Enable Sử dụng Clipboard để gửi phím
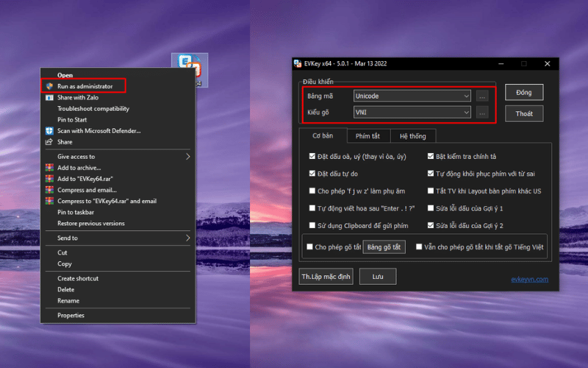The width and height of the screenshot is (588, 368). pyautogui.click(x=312, y=225)
